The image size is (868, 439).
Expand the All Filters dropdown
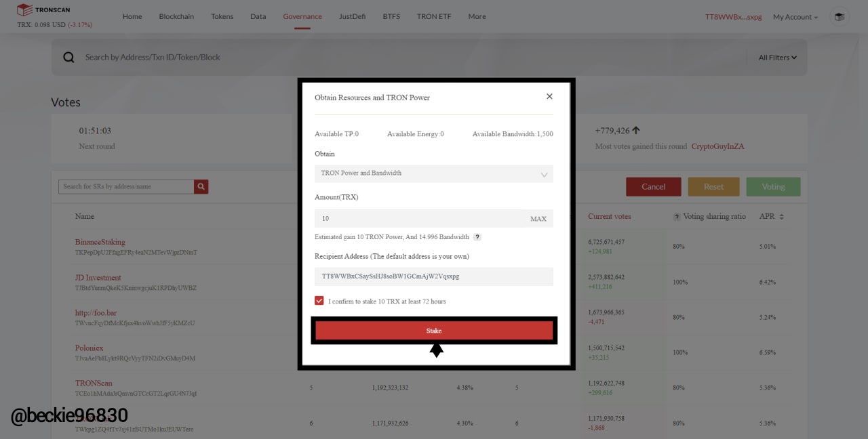[x=777, y=58]
